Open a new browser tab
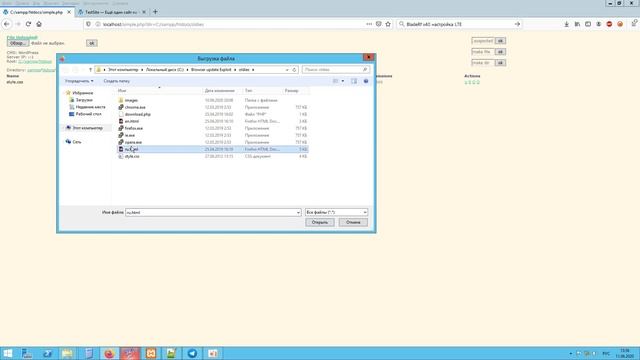Image resolution: width=640 pixels, height=360 pixels. click(x=155, y=12)
